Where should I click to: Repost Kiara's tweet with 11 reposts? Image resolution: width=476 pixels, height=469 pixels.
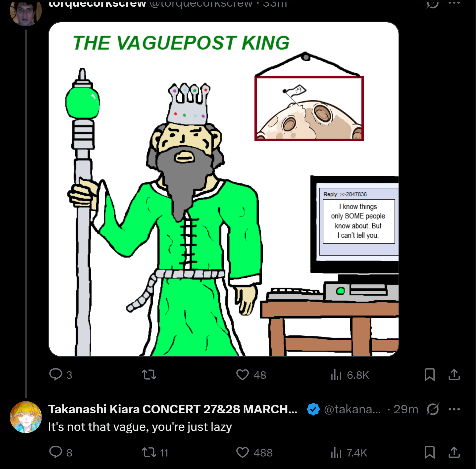[x=155, y=452]
